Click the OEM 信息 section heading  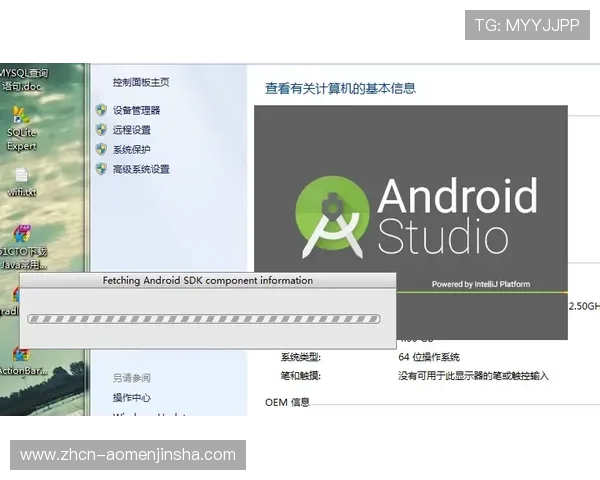click(x=287, y=403)
